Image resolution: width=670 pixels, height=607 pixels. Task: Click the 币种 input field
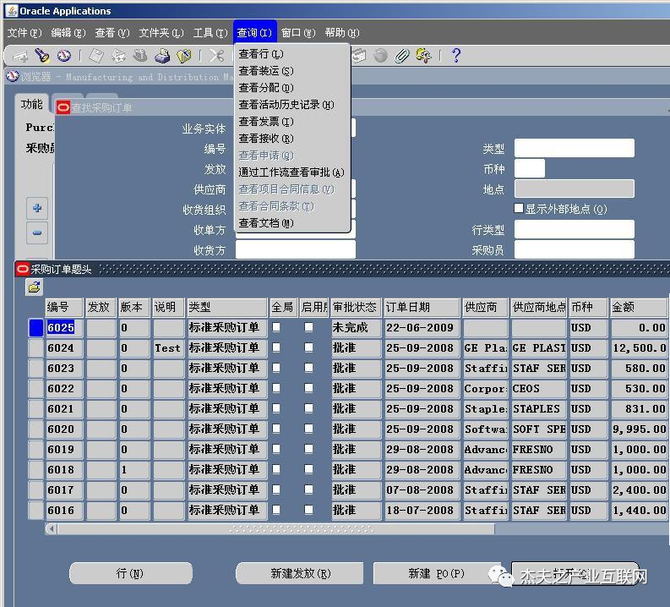529,168
